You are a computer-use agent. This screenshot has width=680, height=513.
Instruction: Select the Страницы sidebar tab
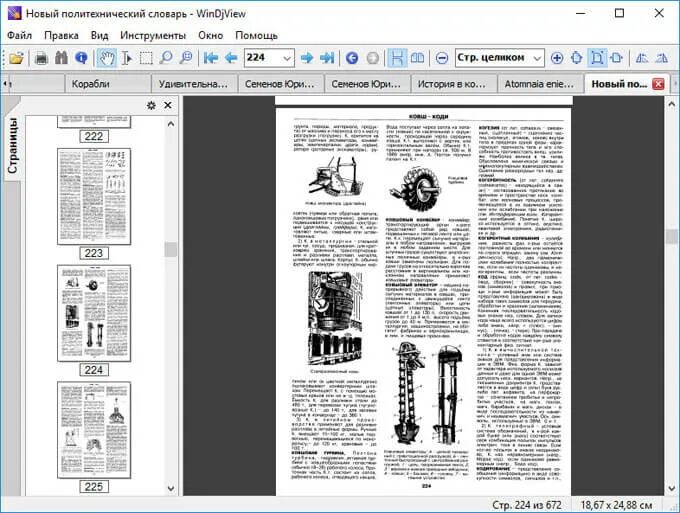point(12,145)
